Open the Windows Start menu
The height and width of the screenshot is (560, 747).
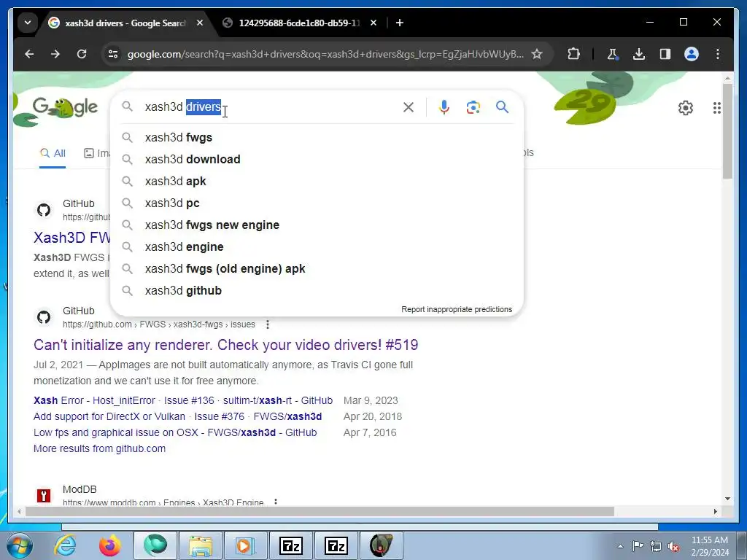tap(19, 545)
